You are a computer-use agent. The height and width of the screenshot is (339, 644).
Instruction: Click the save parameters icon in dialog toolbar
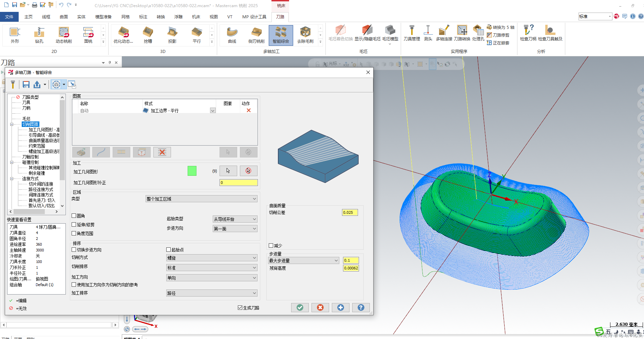click(26, 84)
